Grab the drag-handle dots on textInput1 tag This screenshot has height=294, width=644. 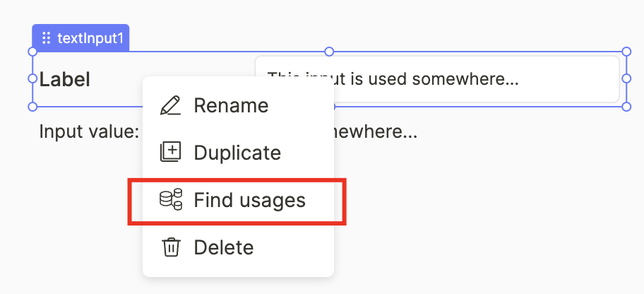pyautogui.click(x=47, y=38)
